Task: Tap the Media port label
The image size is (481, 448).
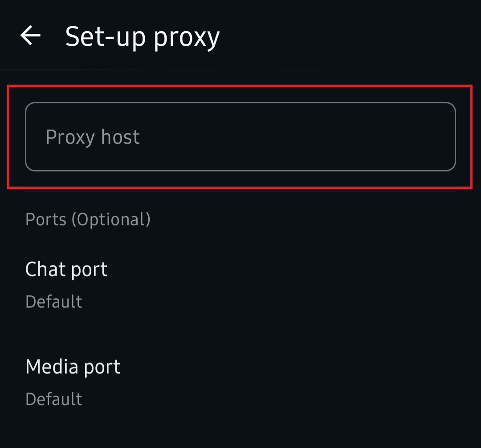Action: [x=73, y=367]
